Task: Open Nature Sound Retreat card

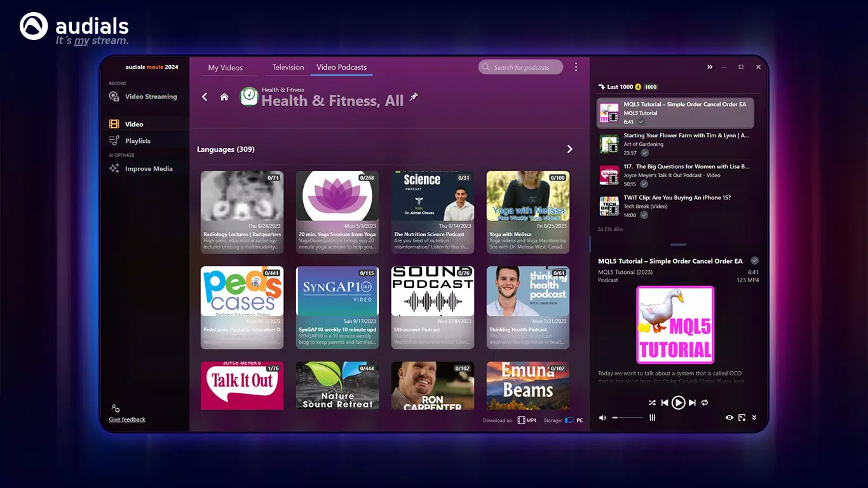Action: coord(337,386)
